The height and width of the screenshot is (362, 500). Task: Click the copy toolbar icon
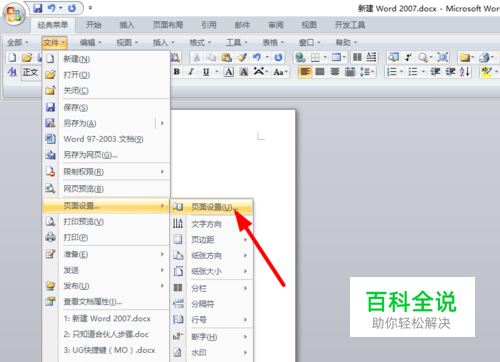(211, 58)
